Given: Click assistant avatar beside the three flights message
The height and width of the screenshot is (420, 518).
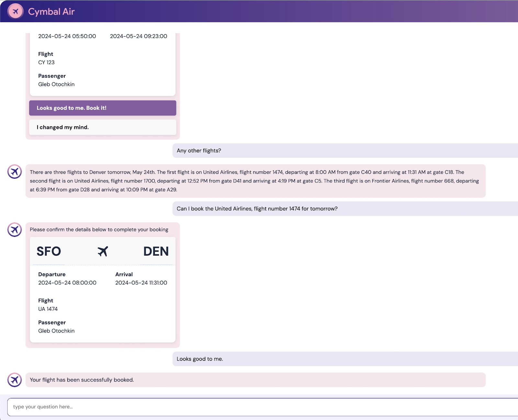Looking at the screenshot, I should click(15, 172).
